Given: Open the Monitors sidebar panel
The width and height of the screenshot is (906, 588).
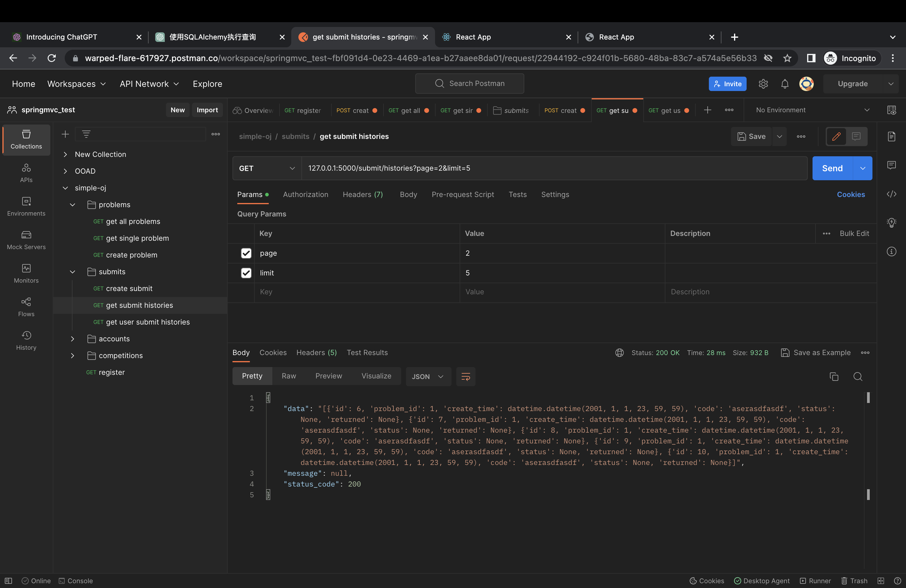Looking at the screenshot, I should click(x=26, y=273).
